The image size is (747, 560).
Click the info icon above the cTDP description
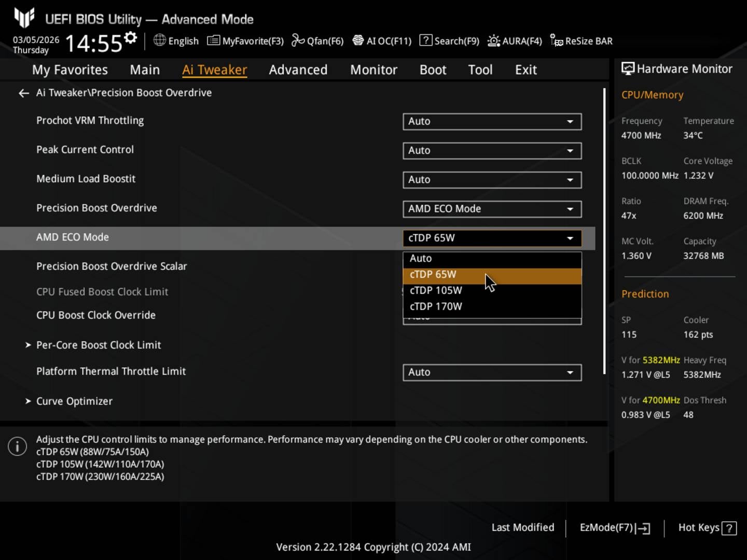coord(17,446)
